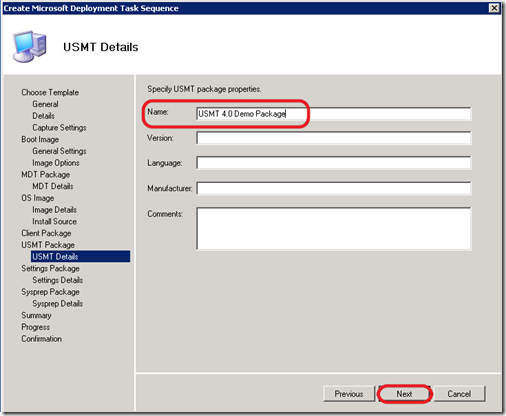Select highlighted USMT Details step
Screen dimensions: 506x416
pyautogui.click(x=80, y=256)
